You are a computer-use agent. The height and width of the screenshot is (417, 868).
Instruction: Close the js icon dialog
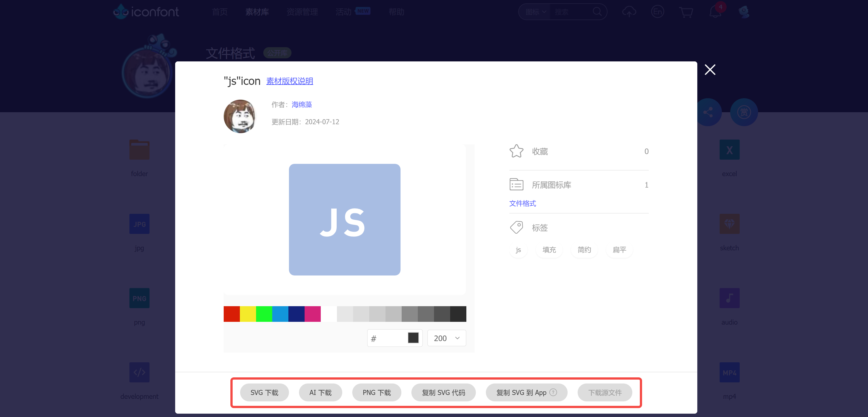tap(710, 70)
